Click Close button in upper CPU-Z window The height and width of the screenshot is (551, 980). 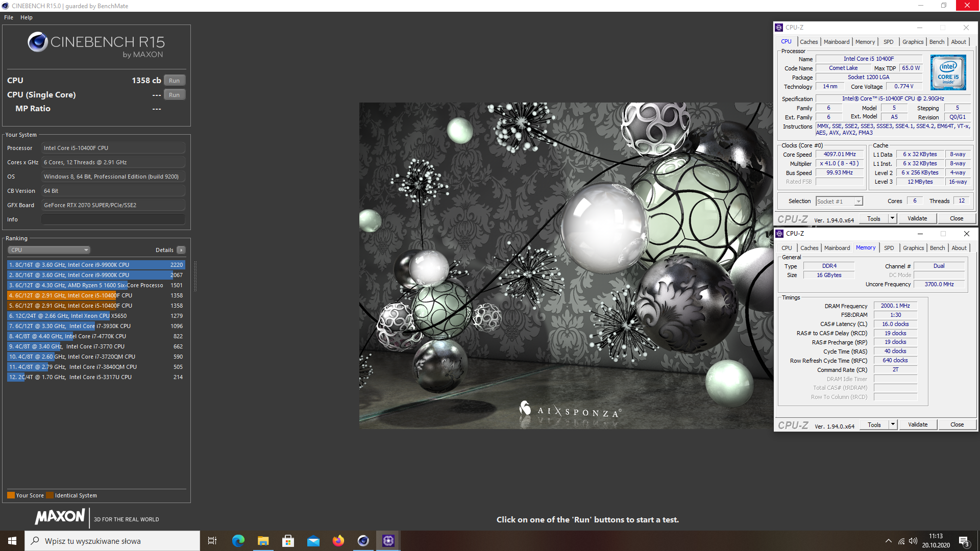(957, 219)
